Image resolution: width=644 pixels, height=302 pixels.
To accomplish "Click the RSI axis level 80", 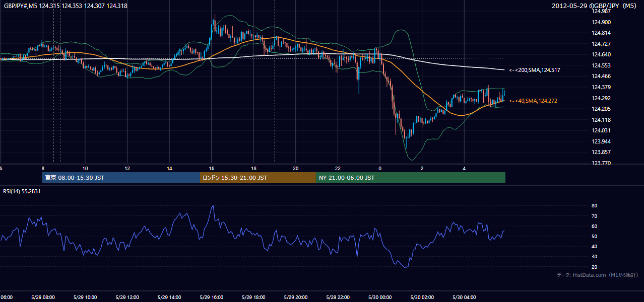I will pyautogui.click(x=594, y=206).
